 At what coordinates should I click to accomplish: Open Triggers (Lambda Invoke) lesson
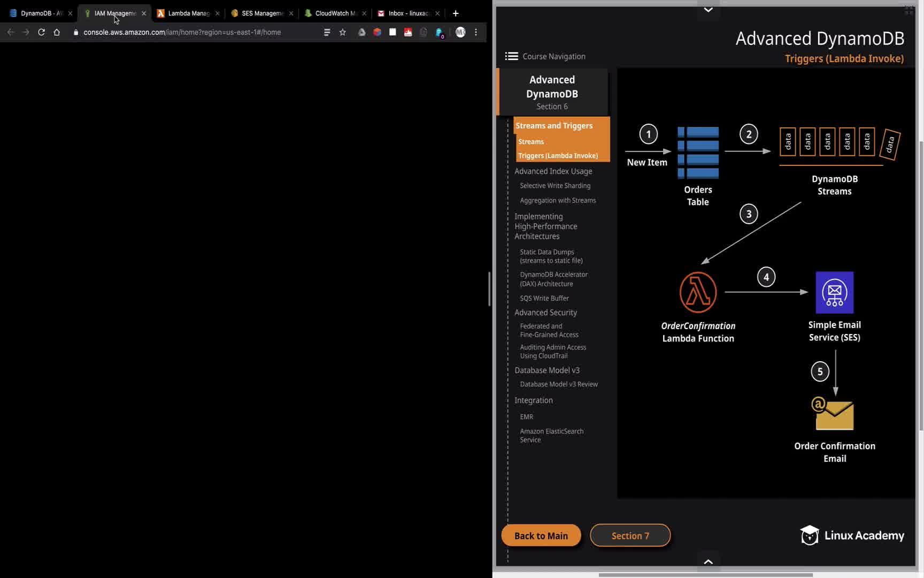[x=558, y=156]
